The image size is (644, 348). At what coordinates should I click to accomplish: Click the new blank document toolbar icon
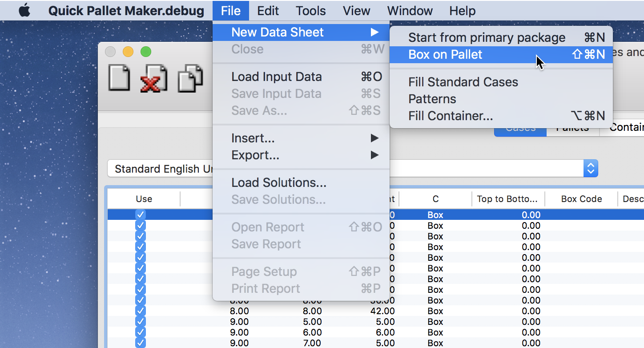tap(119, 78)
